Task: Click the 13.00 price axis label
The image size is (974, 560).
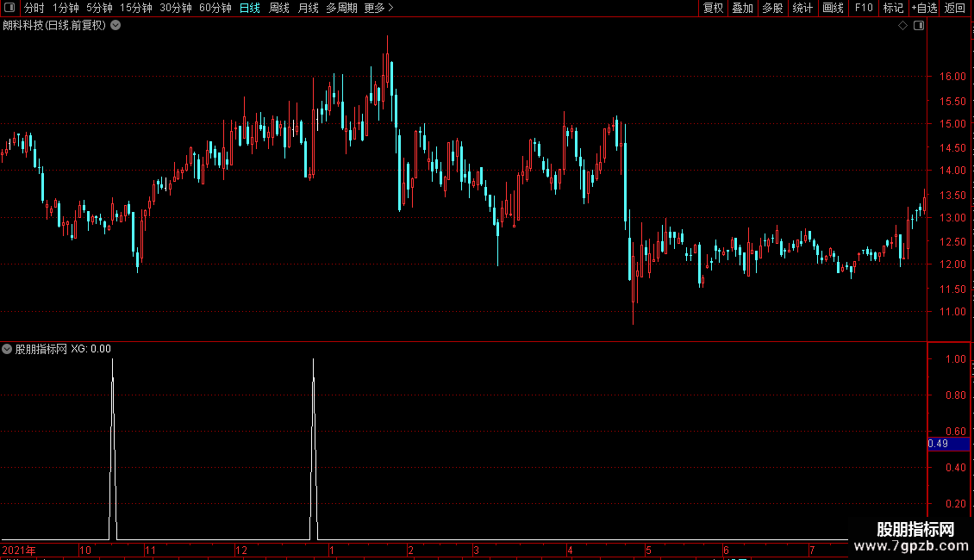Action: point(952,217)
